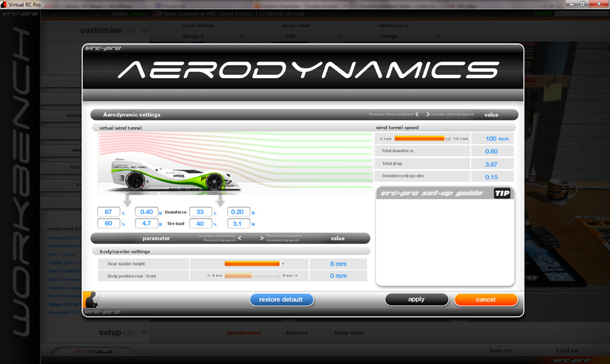Click the tire load percentage field showing 40
The width and height of the screenshot is (610, 364).
pos(200,224)
